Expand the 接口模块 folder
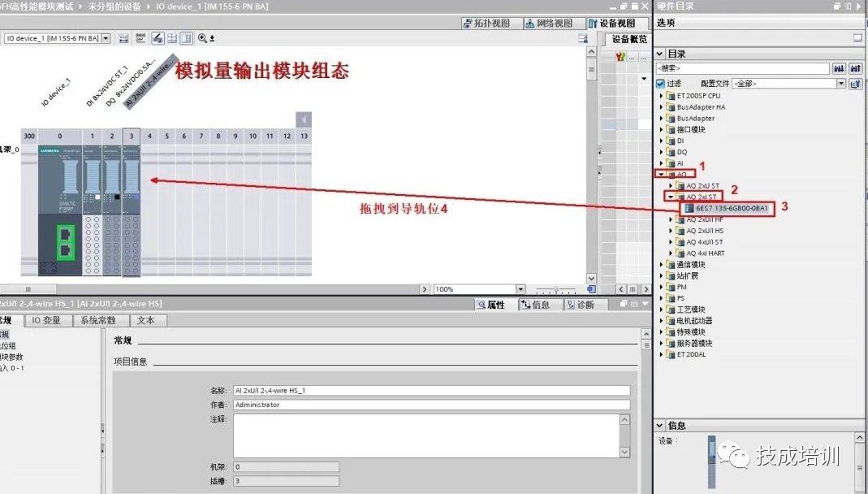The height and width of the screenshot is (494, 868). point(661,129)
